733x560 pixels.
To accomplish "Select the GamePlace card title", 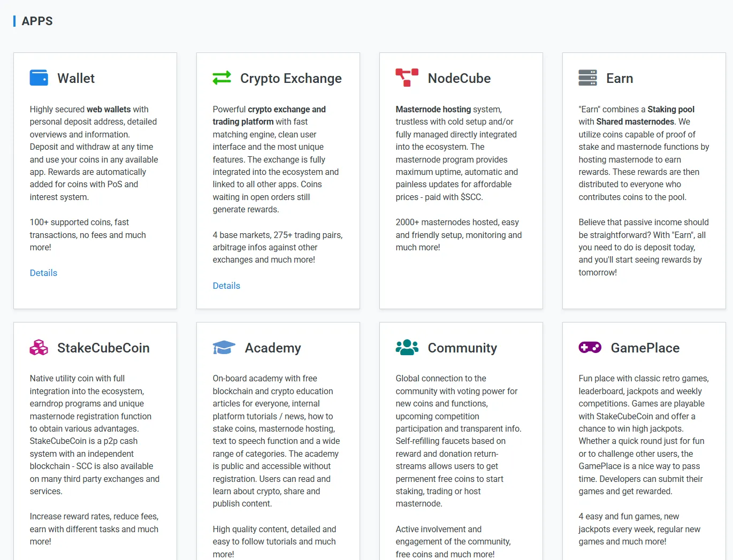I will click(645, 348).
